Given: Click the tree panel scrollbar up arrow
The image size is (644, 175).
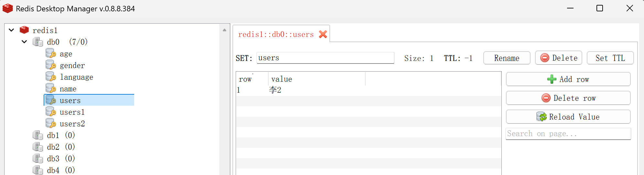Looking at the screenshot, I should 224,30.
